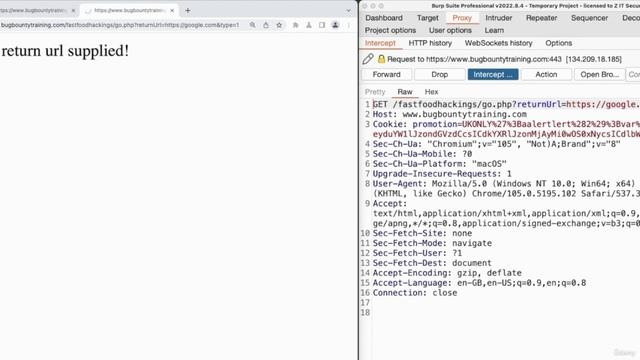Open the browser profile avatar
The image size is (640, 360).
tap(335, 25)
